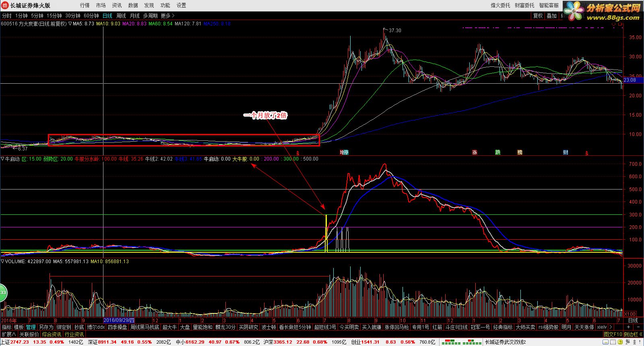Click the 财 info marker on price chart

point(566,152)
